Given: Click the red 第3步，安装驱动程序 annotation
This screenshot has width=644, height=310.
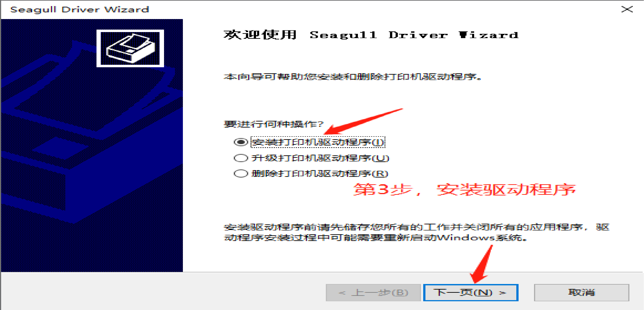Looking at the screenshot, I should [x=464, y=190].
